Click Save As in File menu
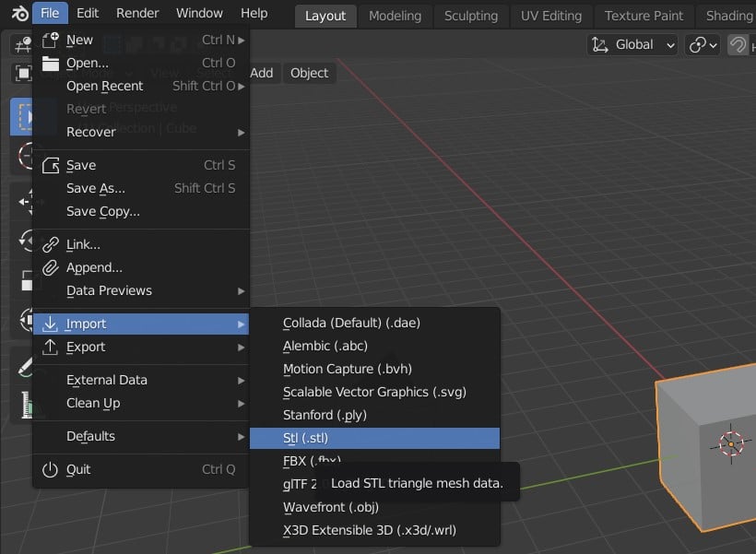This screenshot has height=554, width=756. (x=96, y=188)
